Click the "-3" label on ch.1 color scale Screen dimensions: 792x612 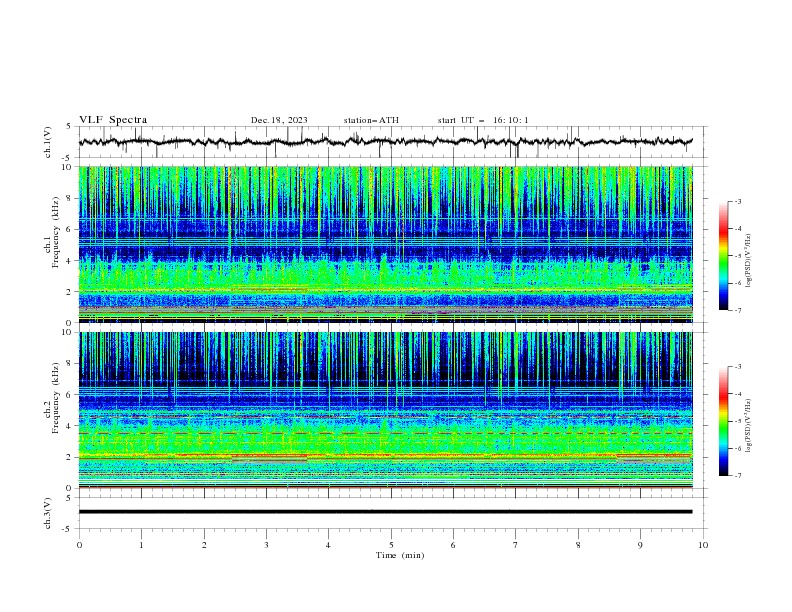[737, 201]
